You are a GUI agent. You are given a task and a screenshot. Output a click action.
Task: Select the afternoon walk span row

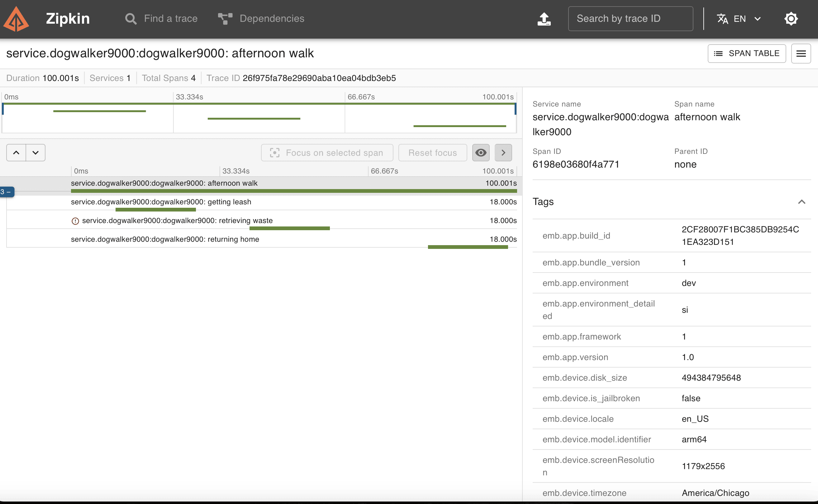coord(261,185)
